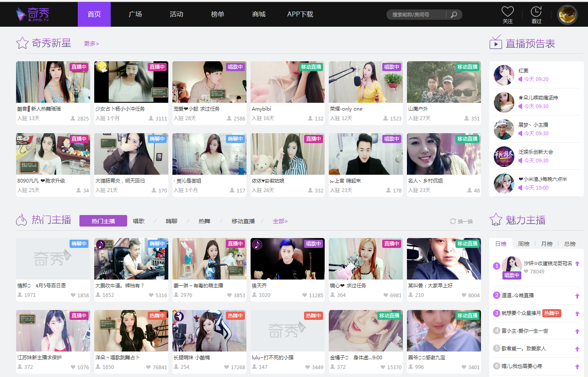Click the music note icon on 张天齐 card

pyautogui.click(x=257, y=245)
